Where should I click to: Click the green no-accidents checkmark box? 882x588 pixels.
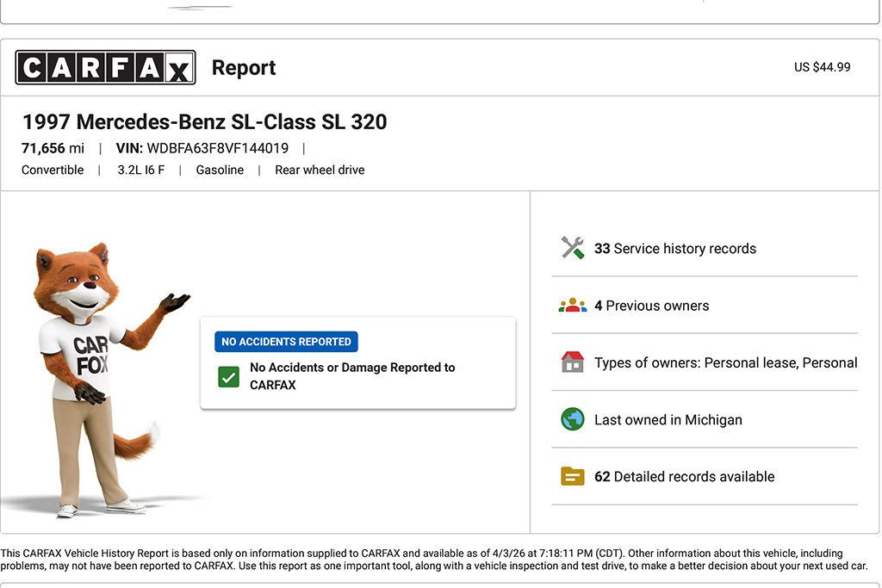(228, 376)
